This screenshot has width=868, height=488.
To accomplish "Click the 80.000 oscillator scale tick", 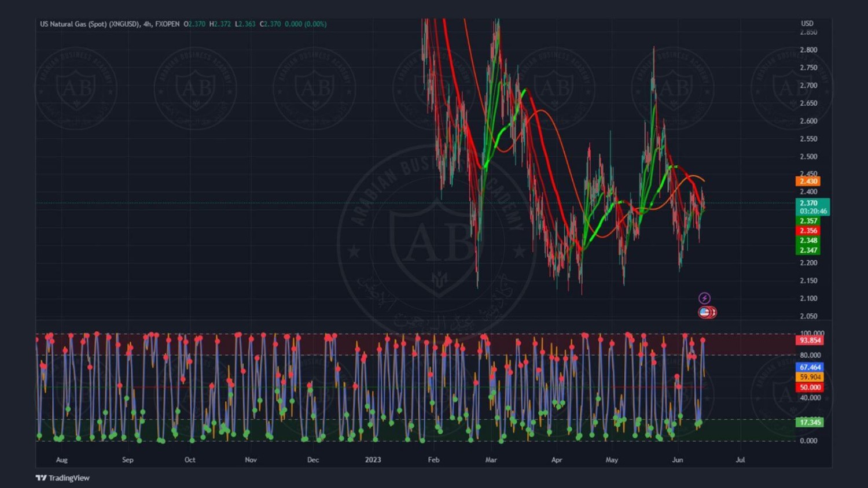I will pyautogui.click(x=810, y=355).
